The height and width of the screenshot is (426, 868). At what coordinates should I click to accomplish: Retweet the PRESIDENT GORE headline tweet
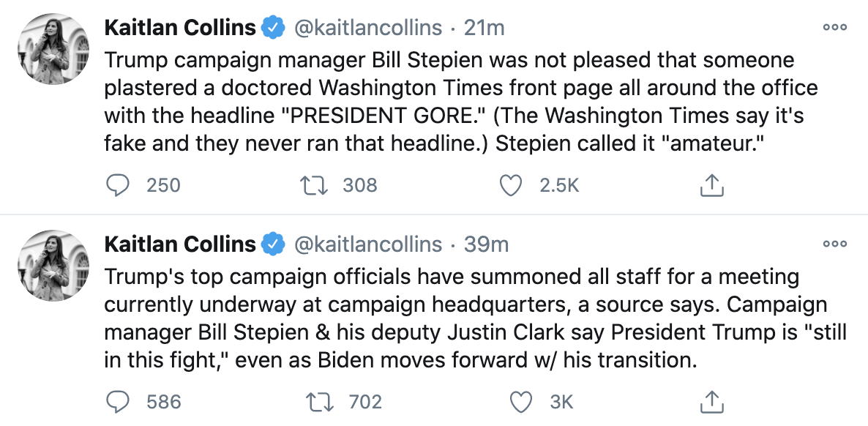coord(315,186)
